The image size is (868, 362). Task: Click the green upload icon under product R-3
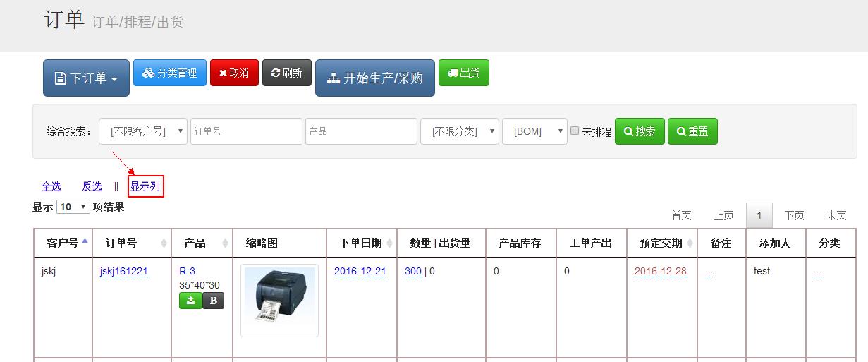coord(190,301)
